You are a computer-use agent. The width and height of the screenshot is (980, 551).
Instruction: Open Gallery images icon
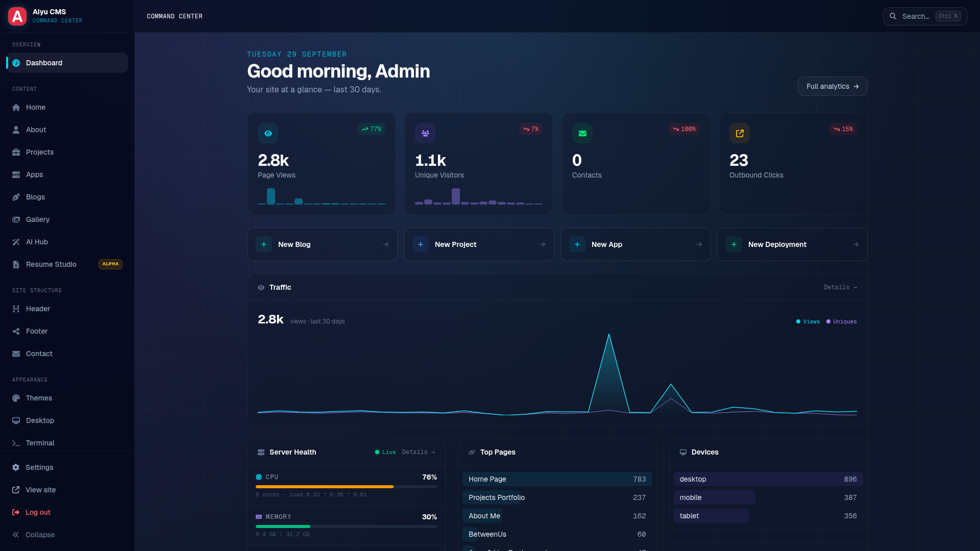pyautogui.click(x=16, y=219)
